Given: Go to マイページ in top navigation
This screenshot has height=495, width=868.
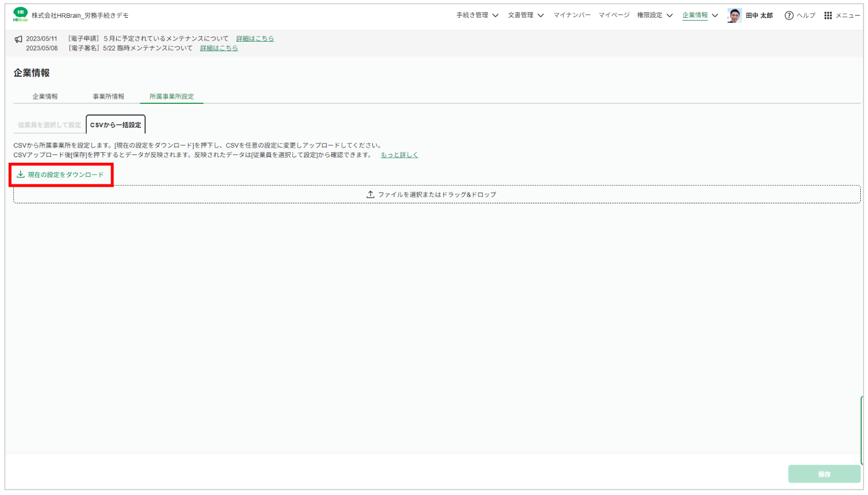Looking at the screenshot, I should point(613,16).
